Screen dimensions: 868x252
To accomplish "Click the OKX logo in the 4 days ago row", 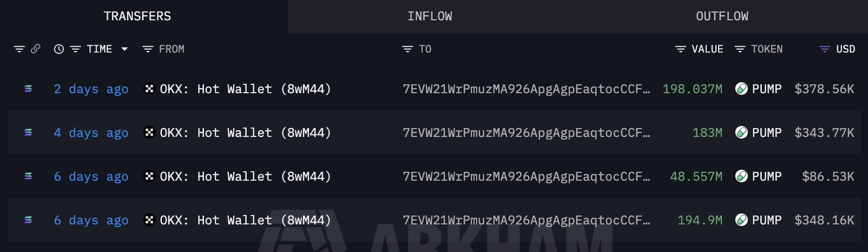I will coord(149,133).
